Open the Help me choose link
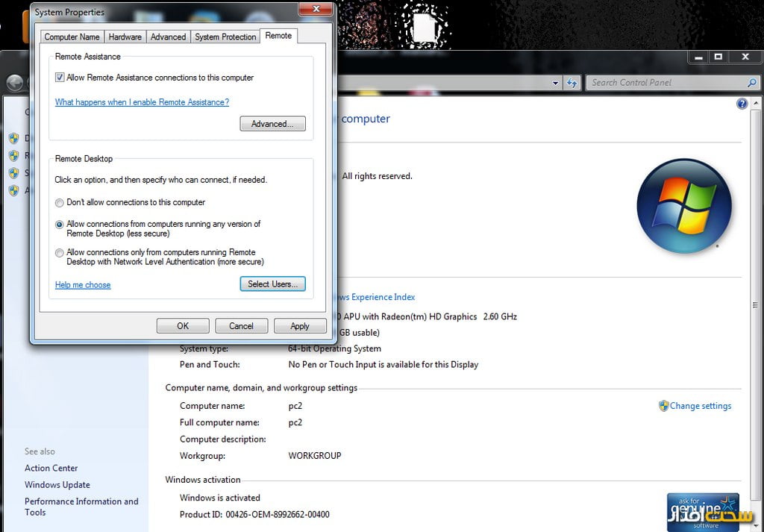This screenshot has height=532, width=764. 83,285
